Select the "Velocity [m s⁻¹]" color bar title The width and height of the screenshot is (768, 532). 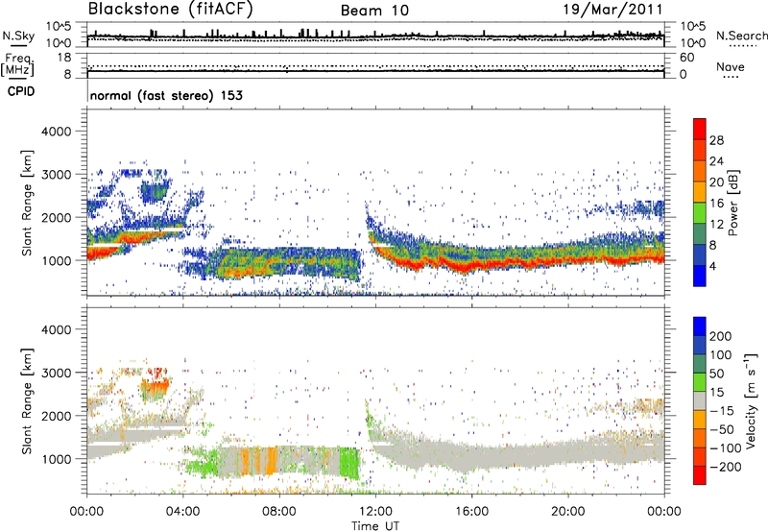(x=751, y=400)
